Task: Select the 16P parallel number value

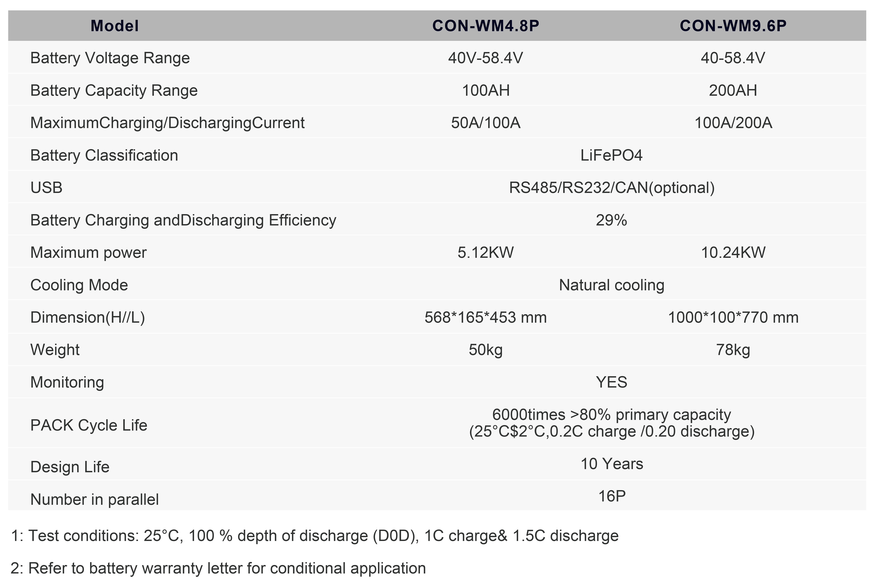Action: tap(612, 496)
